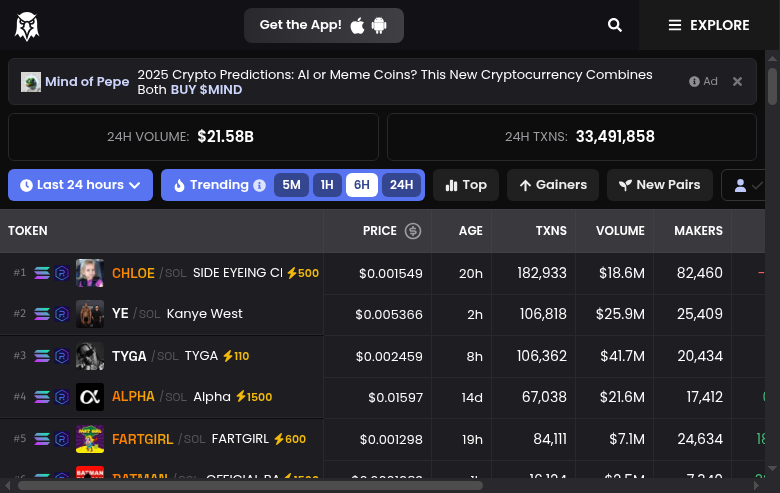This screenshot has height=493, width=780.
Task: Click the CHLOE token avatar image
Action: 90,273
